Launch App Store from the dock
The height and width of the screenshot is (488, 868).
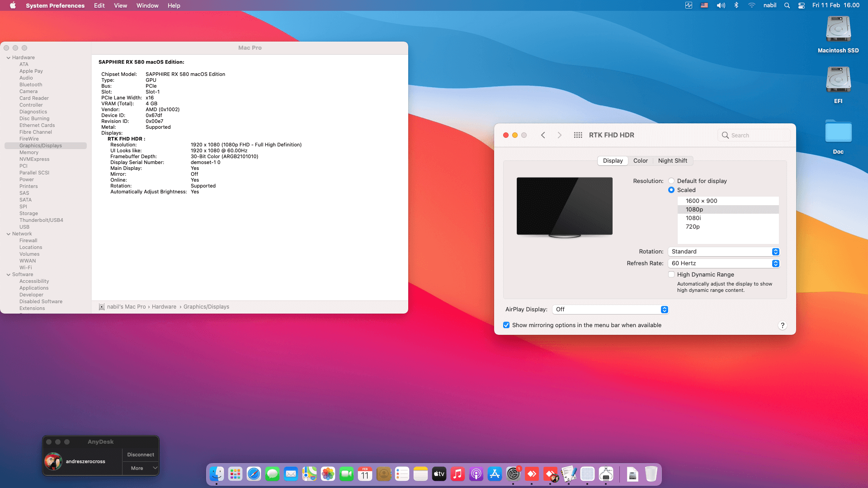pyautogui.click(x=495, y=474)
